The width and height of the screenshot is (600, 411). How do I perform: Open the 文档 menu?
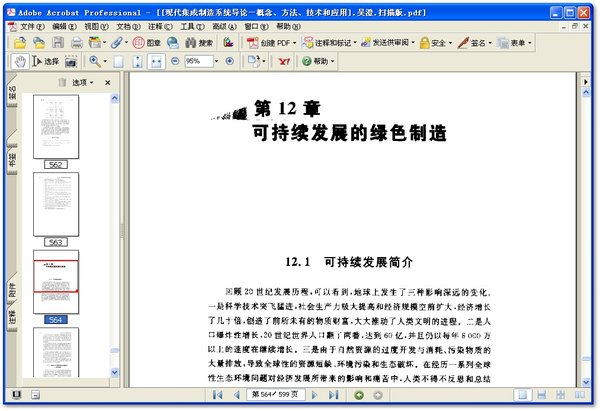(128, 26)
